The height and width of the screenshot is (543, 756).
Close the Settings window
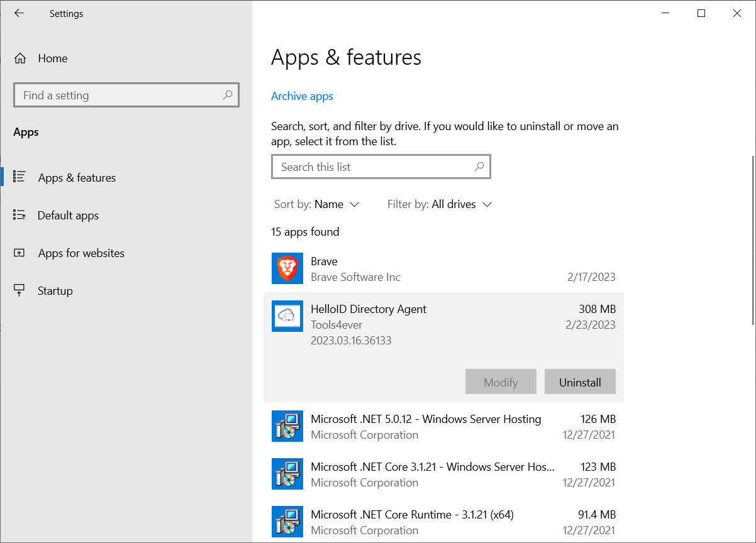coord(737,13)
